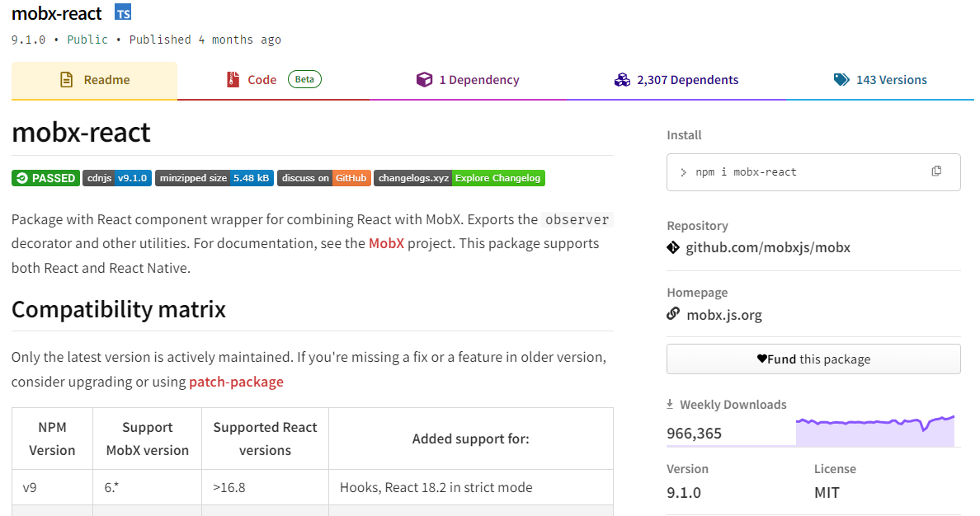Click the >16.8 React versions cell
The height and width of the screenshot is (516, 980).
coord(265,487)
